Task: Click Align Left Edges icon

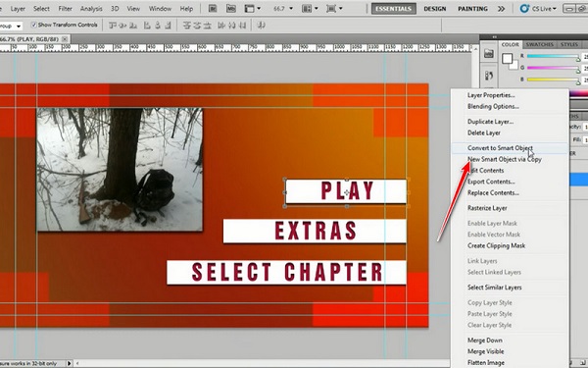Action: pyautogui.click(x=147, y=26)
